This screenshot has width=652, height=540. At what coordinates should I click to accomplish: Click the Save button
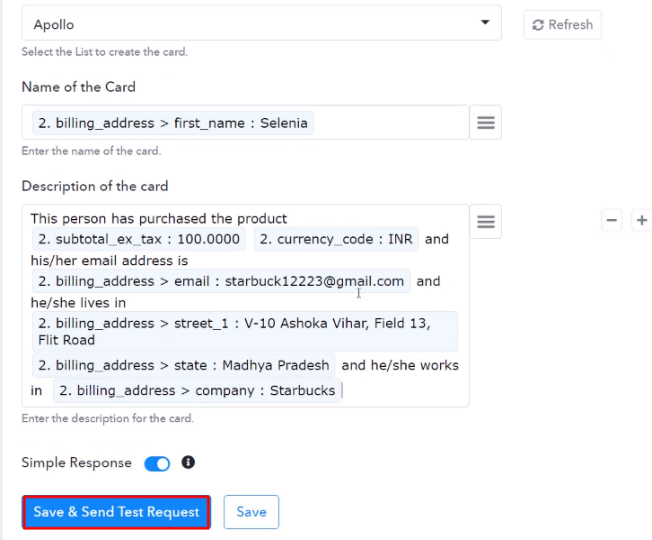[251, 512]
